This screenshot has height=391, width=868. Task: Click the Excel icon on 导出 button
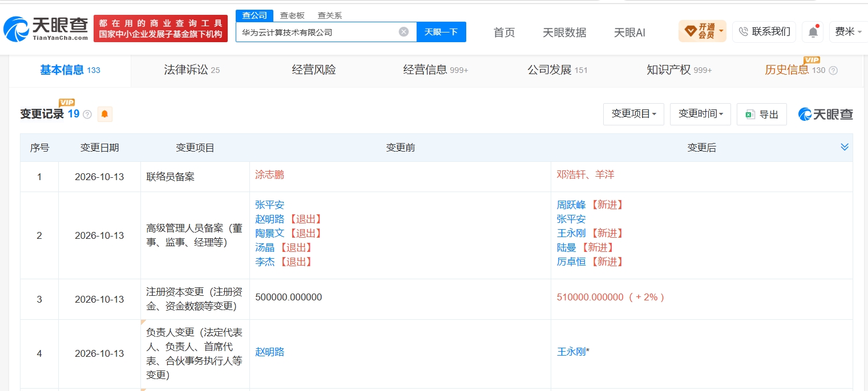pyautogui.click(x=750, y=114)
